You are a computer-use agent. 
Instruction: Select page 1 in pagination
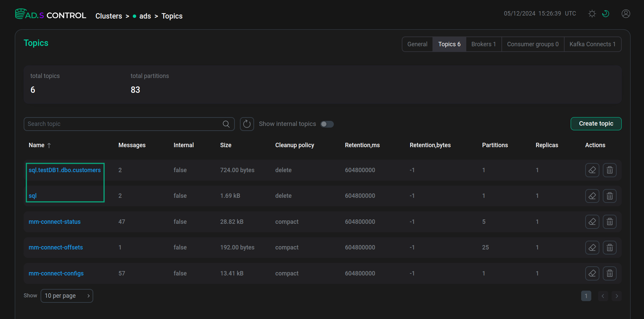586,296
